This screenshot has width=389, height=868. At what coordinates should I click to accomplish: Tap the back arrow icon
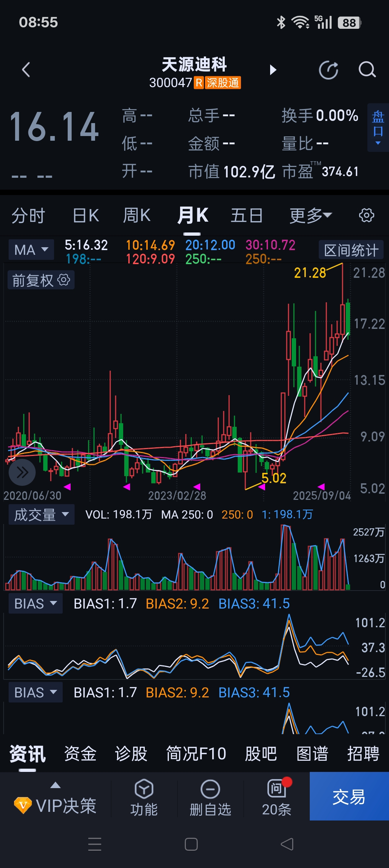point(26,69)
